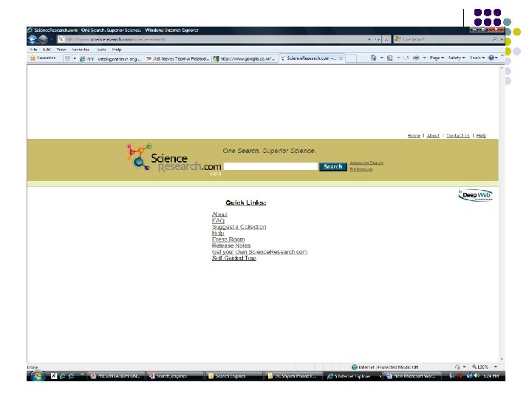Switch to the Ask Jeeves related tab
The width and height of the screenshot is (532, 399).
tap(178, 58)
